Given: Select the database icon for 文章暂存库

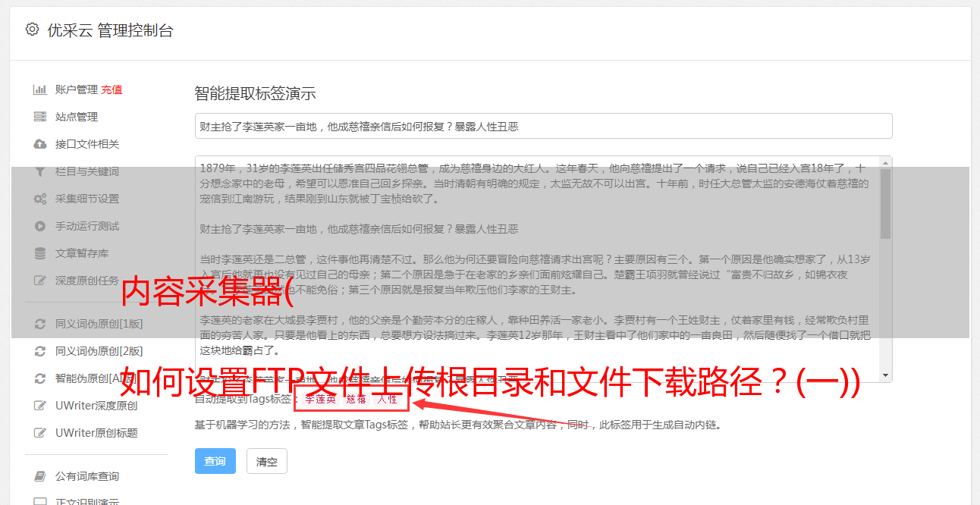Looking at the screenshot, I should coord(40,253).
